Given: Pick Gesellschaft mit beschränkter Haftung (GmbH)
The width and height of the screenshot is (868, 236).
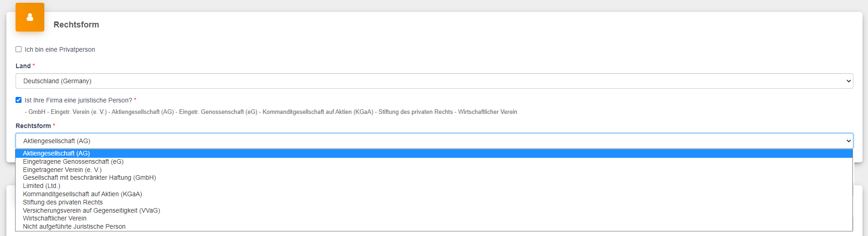Looking at the screenshot, I should tap(434, 177).
